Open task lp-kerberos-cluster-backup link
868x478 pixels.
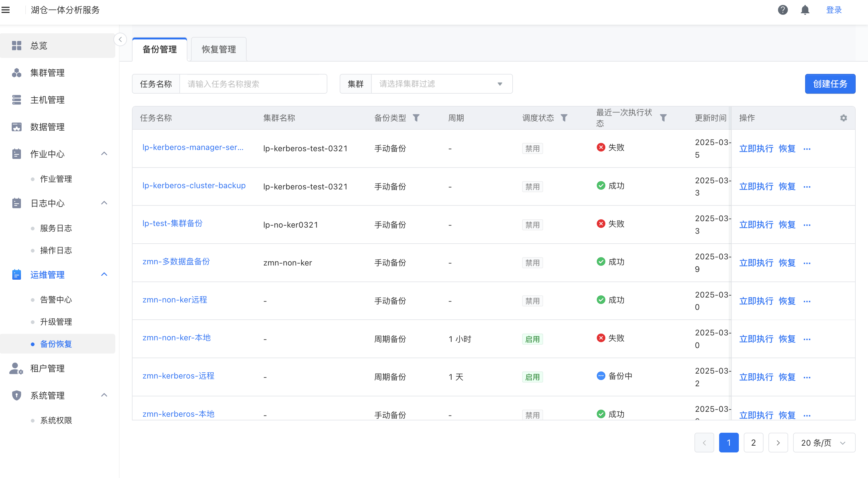pos(194,185)
